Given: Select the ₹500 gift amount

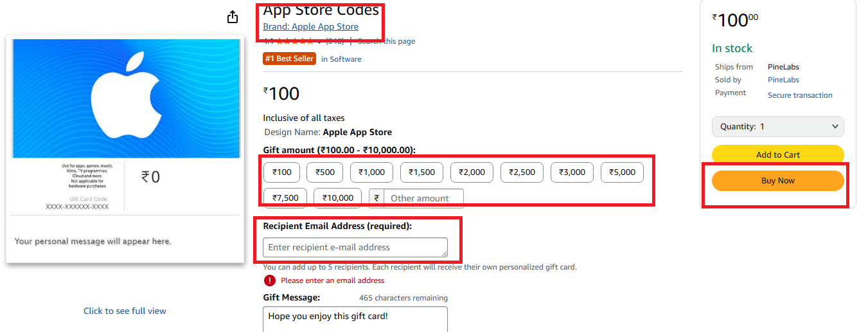Looking at the screenshot, I should pyautogui.click(x=325, y=172).
